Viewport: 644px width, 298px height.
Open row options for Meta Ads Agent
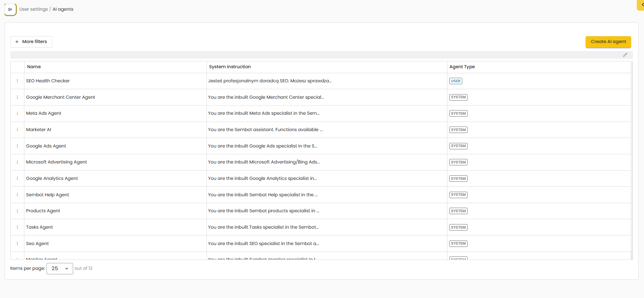pos(18,114)
